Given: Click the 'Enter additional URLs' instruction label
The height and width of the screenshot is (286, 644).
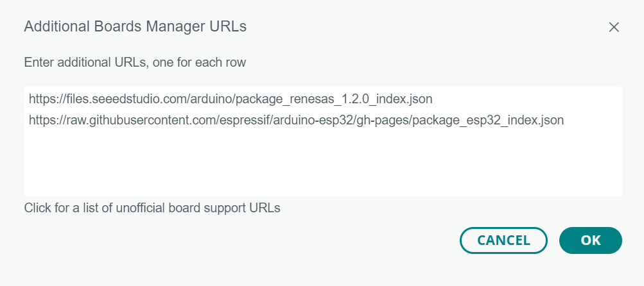Looking at the screenshot, I should coord(135,62).
